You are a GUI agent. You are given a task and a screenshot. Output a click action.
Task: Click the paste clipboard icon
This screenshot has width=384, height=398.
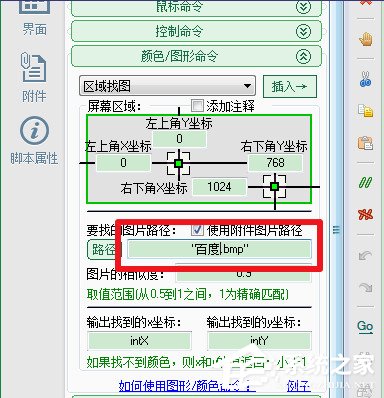365,143
